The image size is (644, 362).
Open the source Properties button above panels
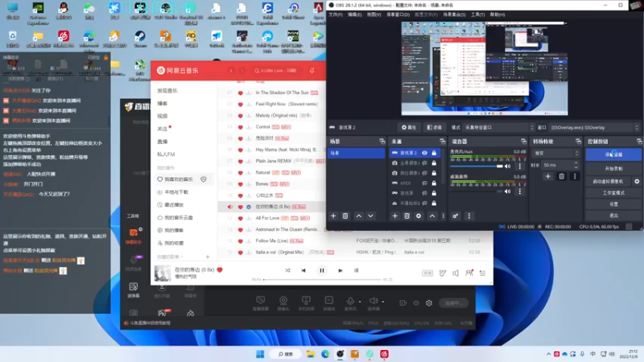coord(409,128)
